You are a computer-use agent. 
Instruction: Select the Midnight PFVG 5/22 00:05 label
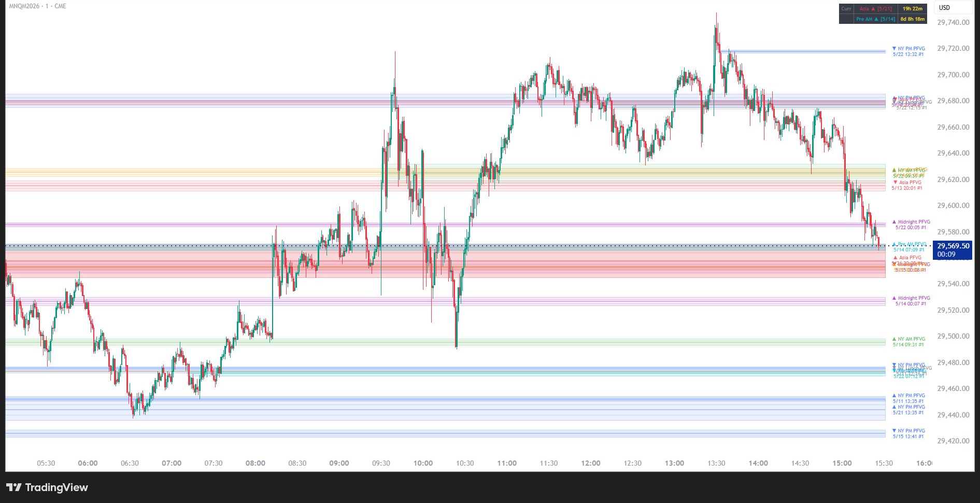pyautogui.click(x=911, y=225)
